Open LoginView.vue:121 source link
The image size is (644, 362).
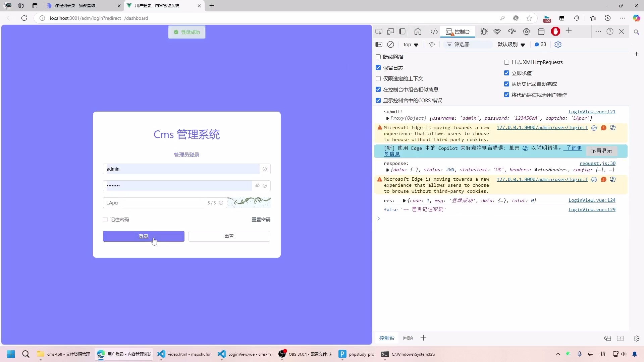[592, 112]
